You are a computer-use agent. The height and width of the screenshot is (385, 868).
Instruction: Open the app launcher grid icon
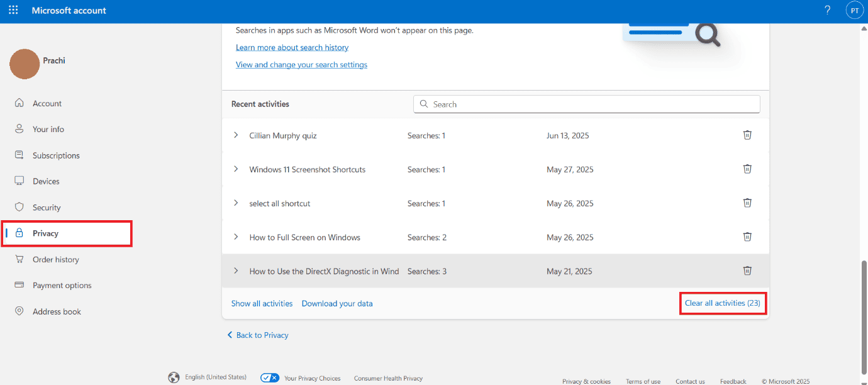click(13, 10)
